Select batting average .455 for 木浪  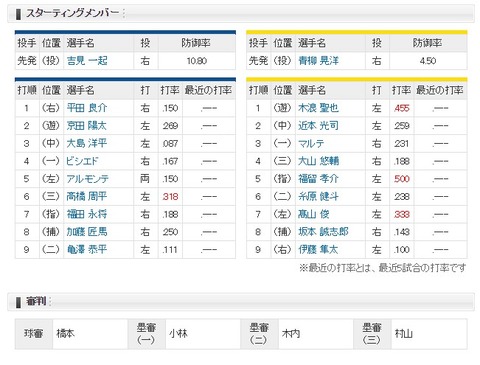point(401,108)
